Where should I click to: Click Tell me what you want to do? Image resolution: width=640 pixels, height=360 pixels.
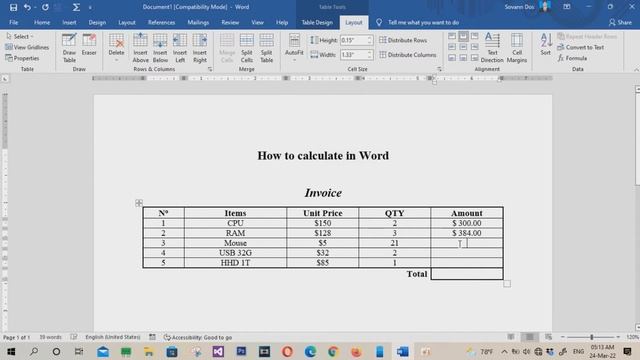point(423,22)
